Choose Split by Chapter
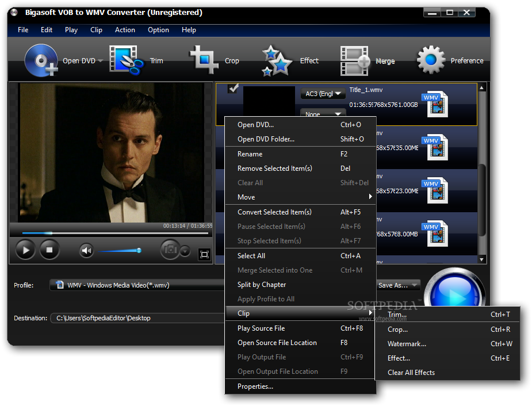Viewport: 532px width, 406px height. pos(301,285)
